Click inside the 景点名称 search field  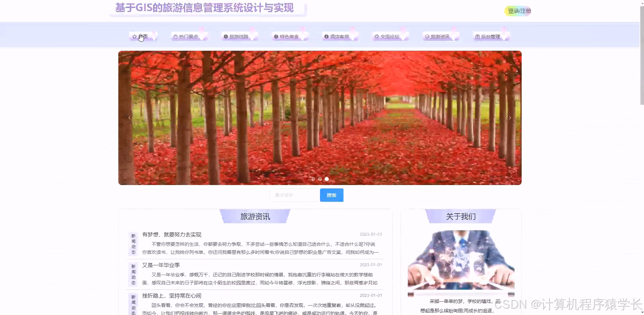pyautogui.click(x=294, y=195)
